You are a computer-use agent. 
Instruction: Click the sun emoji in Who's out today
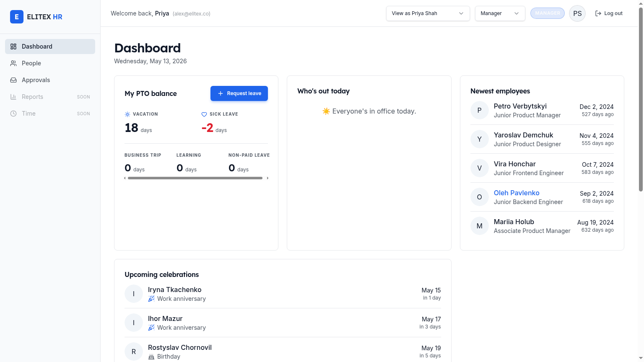coord(326,111)
